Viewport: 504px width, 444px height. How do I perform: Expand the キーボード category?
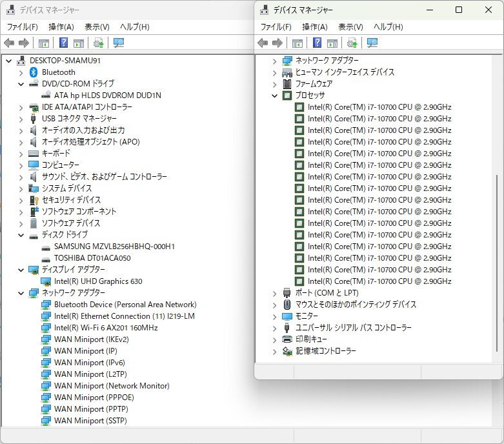tap(21, 154)
